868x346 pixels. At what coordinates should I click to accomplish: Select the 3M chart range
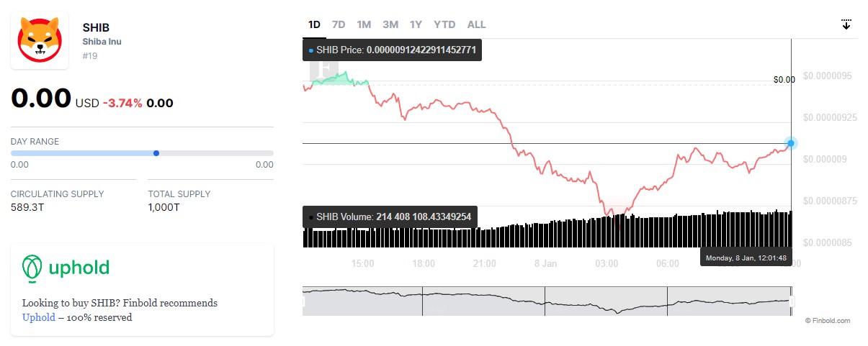[390, 24]
